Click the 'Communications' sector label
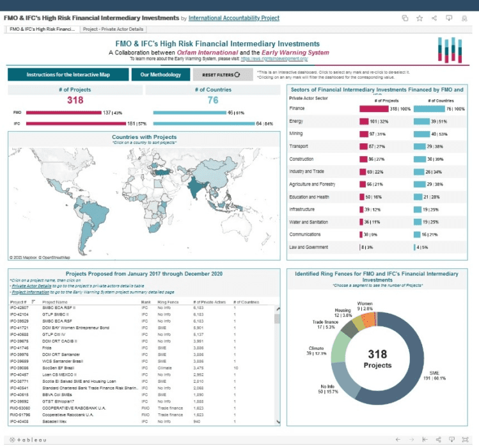Screen dimensions: 479x448 pyautogui.click(x=304, y=234)
